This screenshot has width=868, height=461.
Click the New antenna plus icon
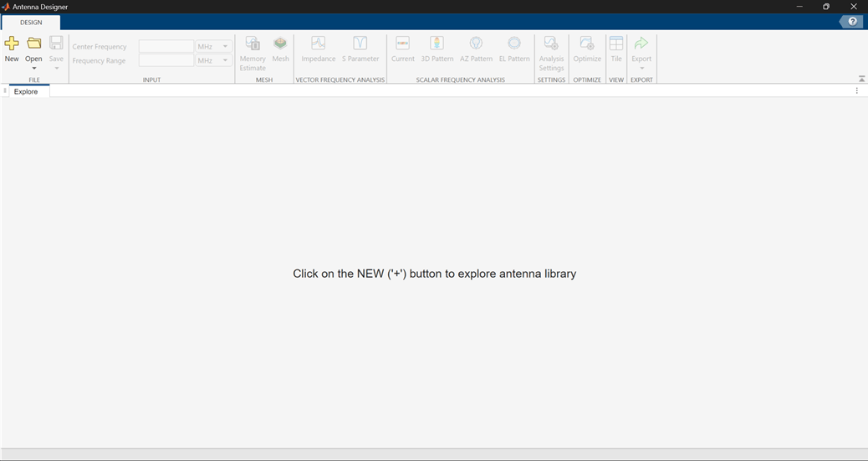[x=12, y=44]
